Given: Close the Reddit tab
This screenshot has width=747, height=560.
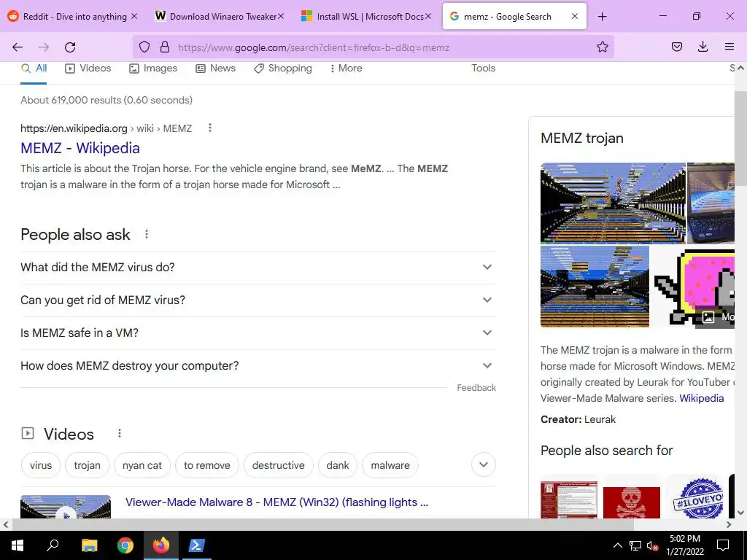Looking at the screenshot, I should coord(134,16).
